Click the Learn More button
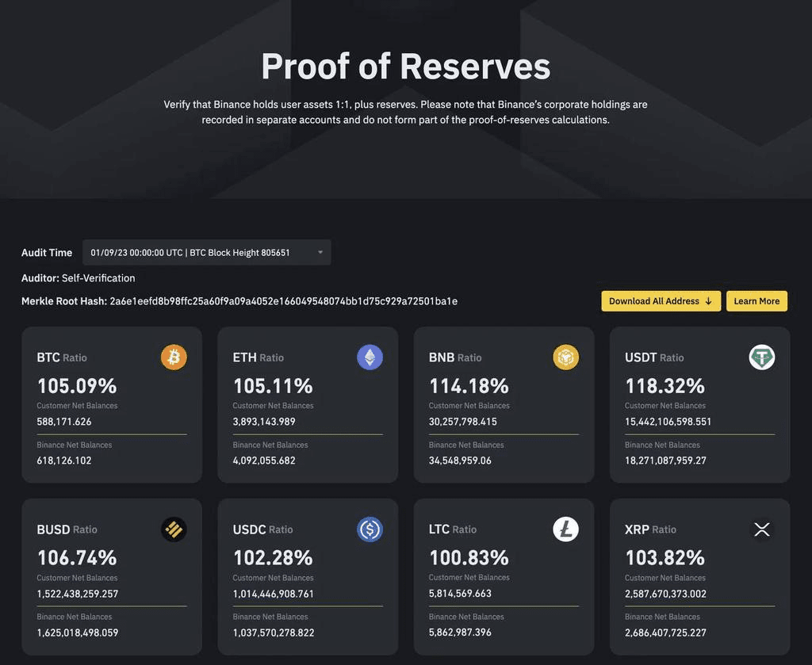Screen dimensions: 812x665 [x=756, y=301]
